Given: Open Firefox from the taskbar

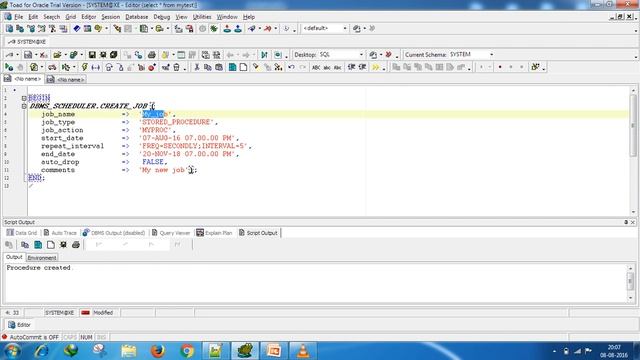Looking at the screenshot, I should click(x=158, y=351).
